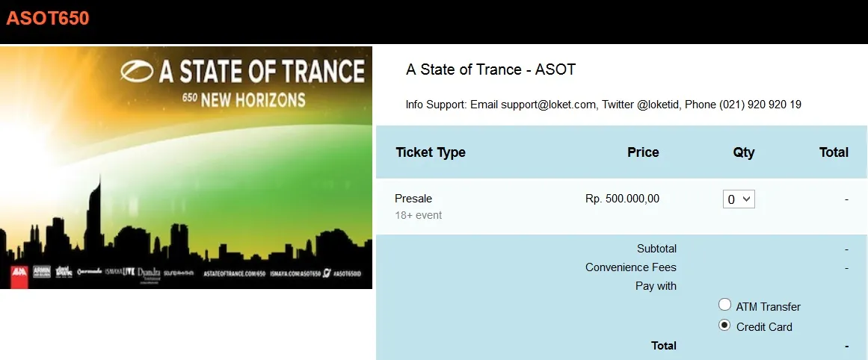Click the ismaya.com/asot650 banner text

(295, 274)
